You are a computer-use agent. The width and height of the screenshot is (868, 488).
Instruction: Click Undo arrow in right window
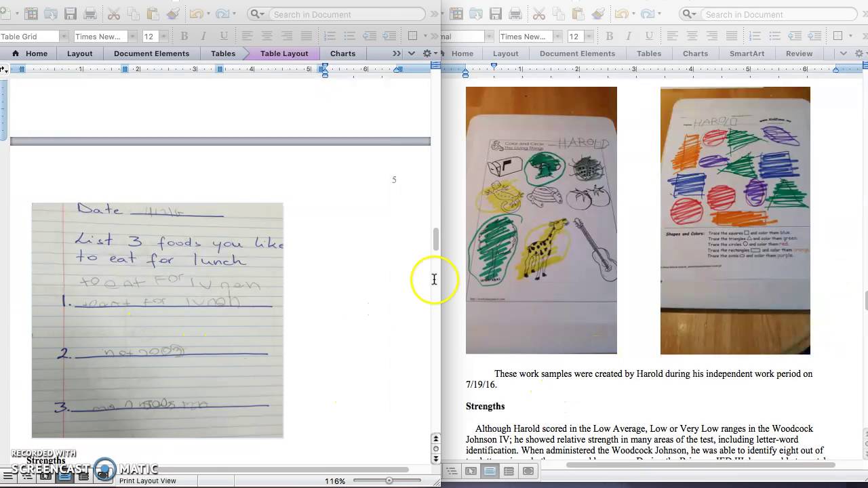(x=621, y=14)
